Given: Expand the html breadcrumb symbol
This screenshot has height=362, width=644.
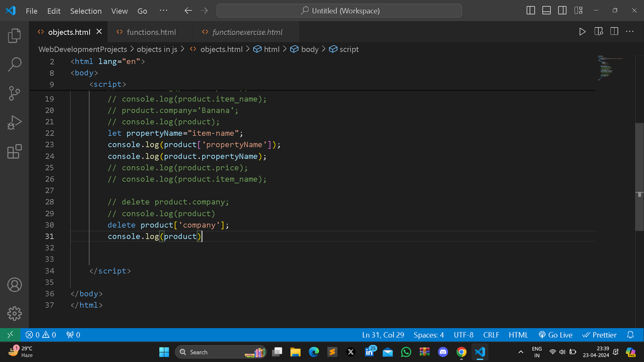Looking at the screenshot, I should pyautogui.click(x=266, y=49).
